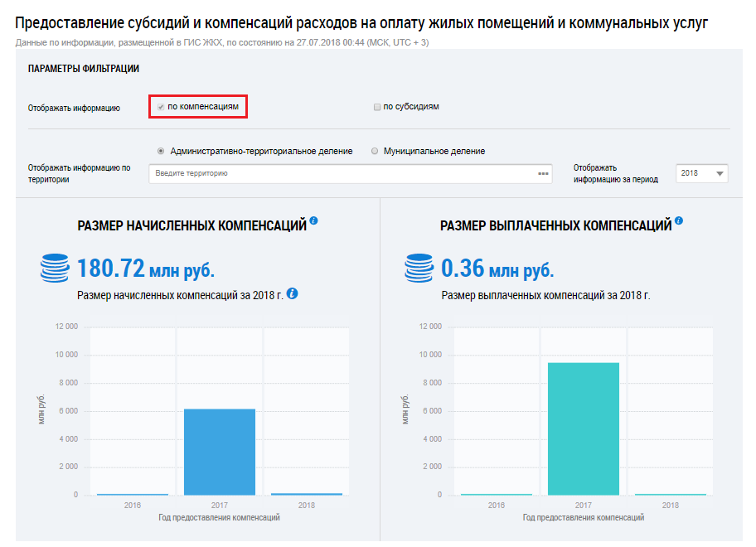Select 'Административно-территориальное деление' radio button
Viewport: 756px width, 547px height.
pos(161,151)
